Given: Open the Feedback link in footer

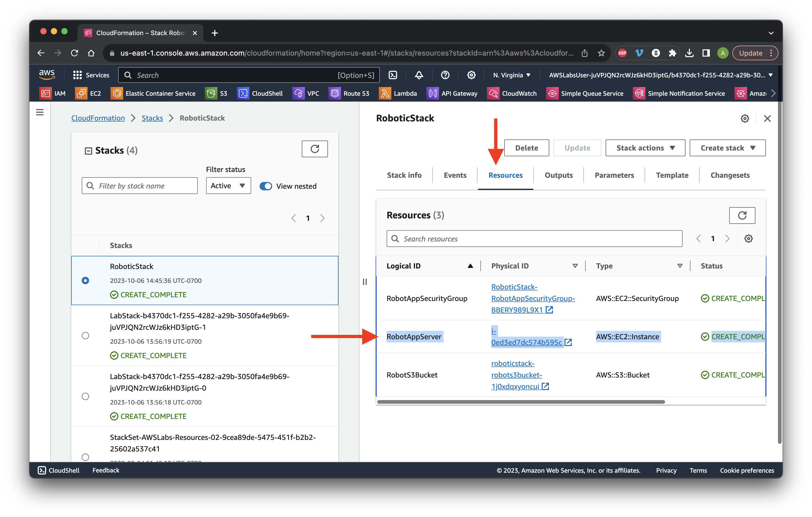Looking at the screenshot, I should click(106, 470).
